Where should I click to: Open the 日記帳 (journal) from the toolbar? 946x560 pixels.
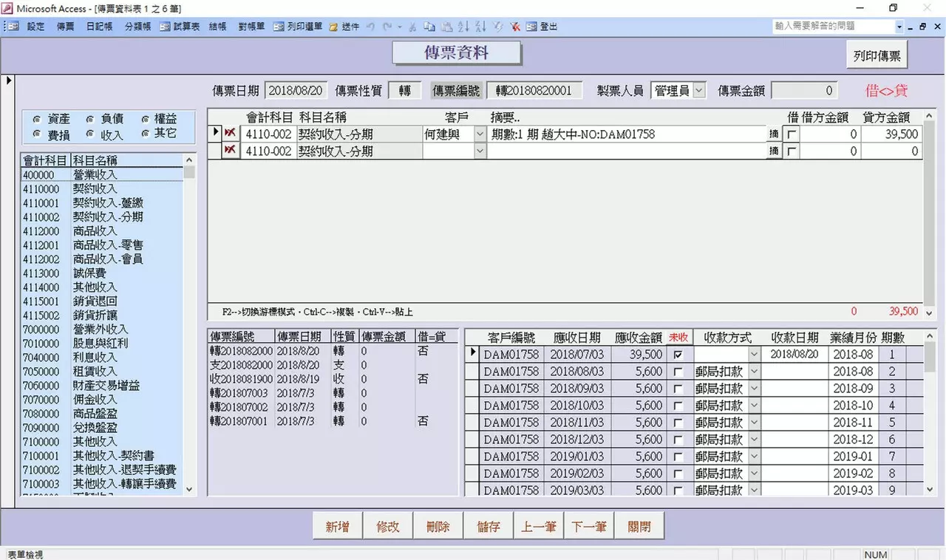pyautogui.click(x=98, y=25)
